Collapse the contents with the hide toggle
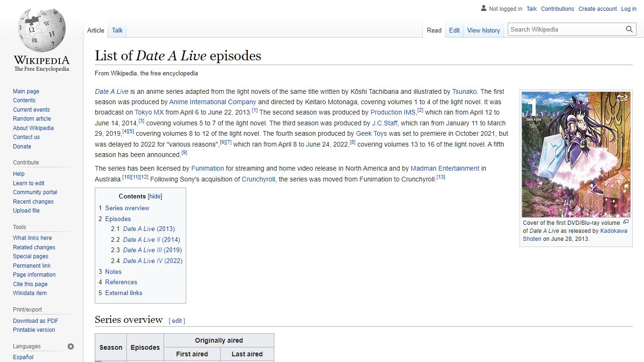 point(155,197)
